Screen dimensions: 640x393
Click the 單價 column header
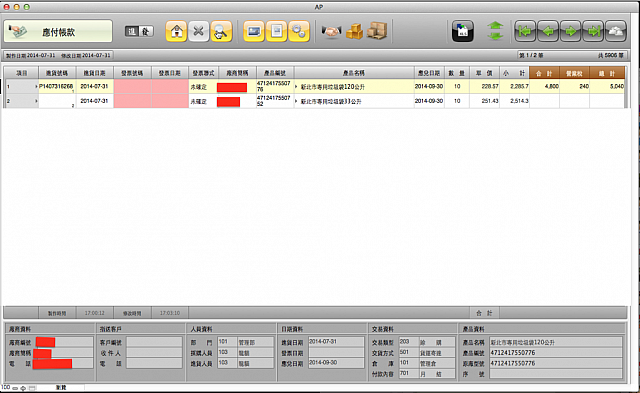484,73
